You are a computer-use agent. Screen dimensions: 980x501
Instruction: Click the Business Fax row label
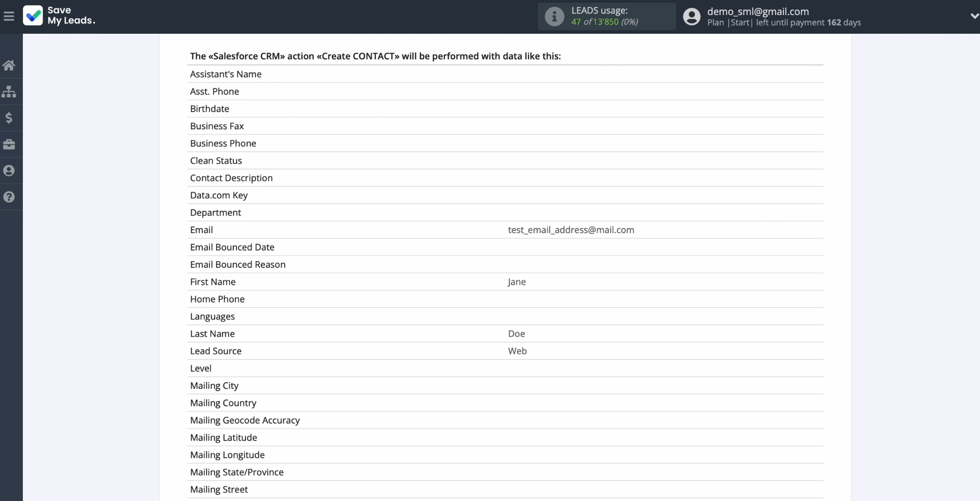tap(217, 126)
